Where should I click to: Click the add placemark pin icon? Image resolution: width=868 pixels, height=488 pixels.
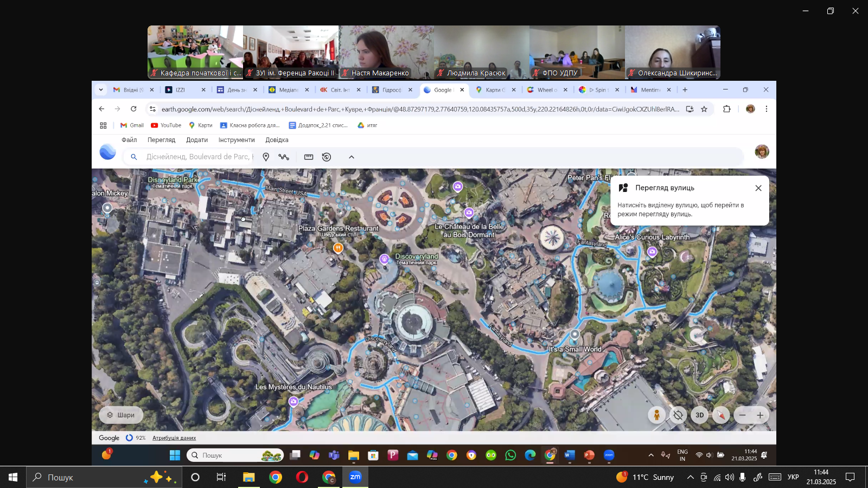point(266,157)
